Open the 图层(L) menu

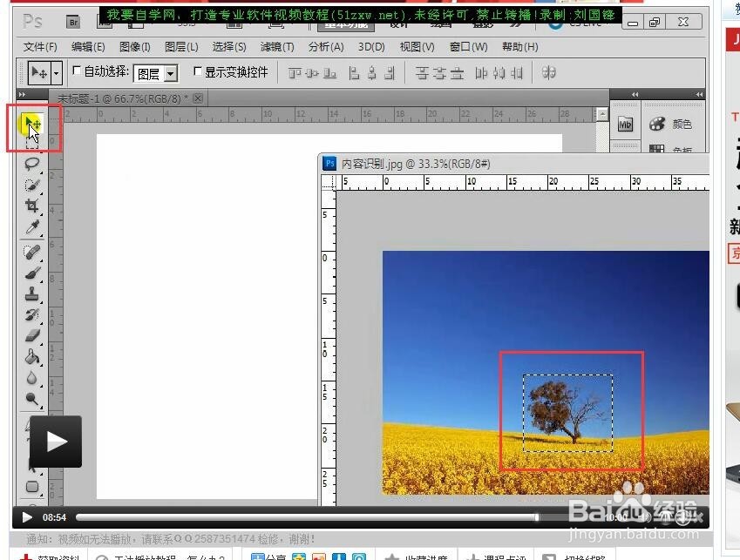click(x=181, y=47)
